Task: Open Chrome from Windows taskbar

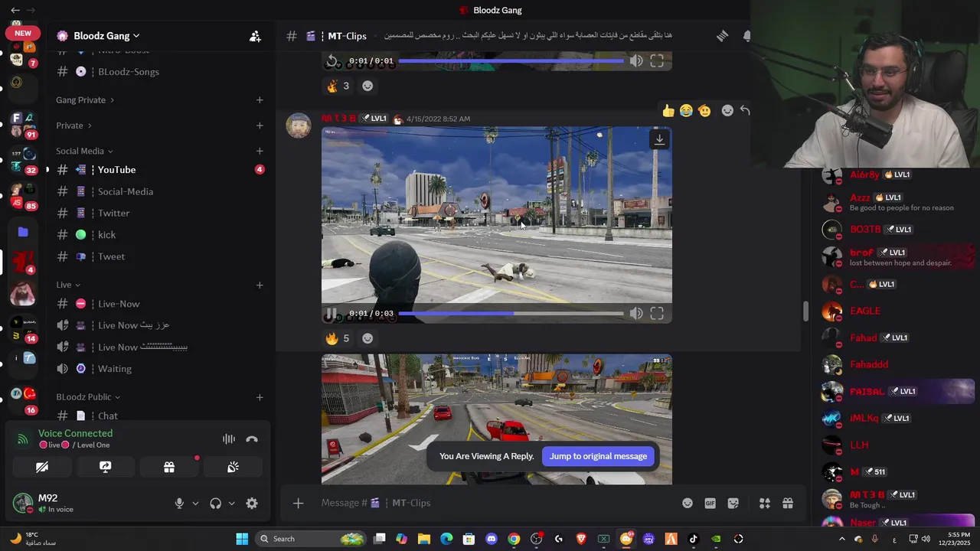Action: (x=514, y=539)
